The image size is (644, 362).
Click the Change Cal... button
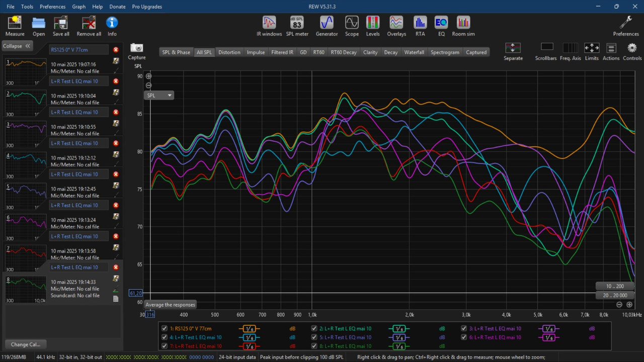click(25, 344)
